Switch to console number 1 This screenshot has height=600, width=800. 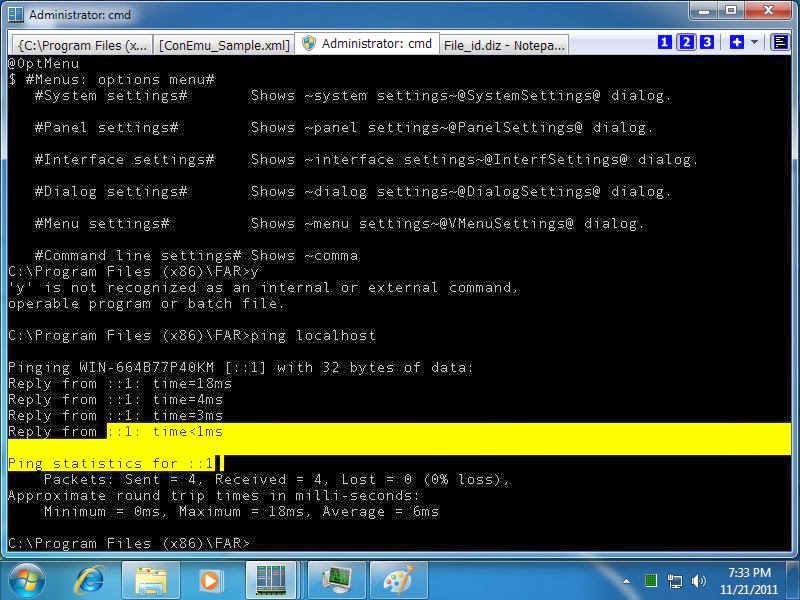point(665,43)
